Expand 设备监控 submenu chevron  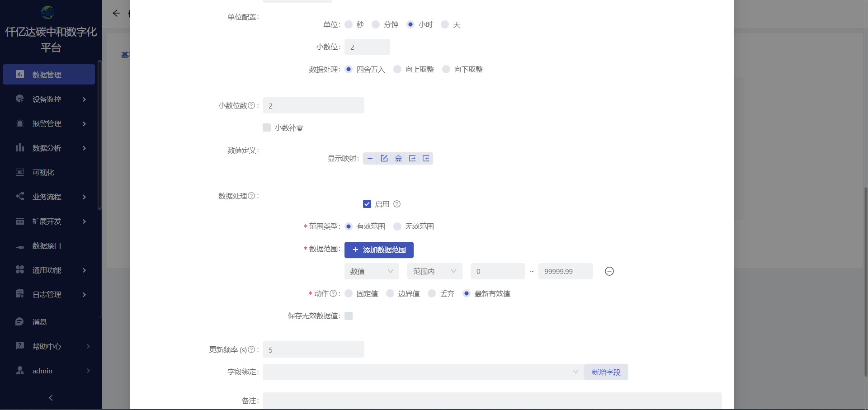[x=84, y=99]
